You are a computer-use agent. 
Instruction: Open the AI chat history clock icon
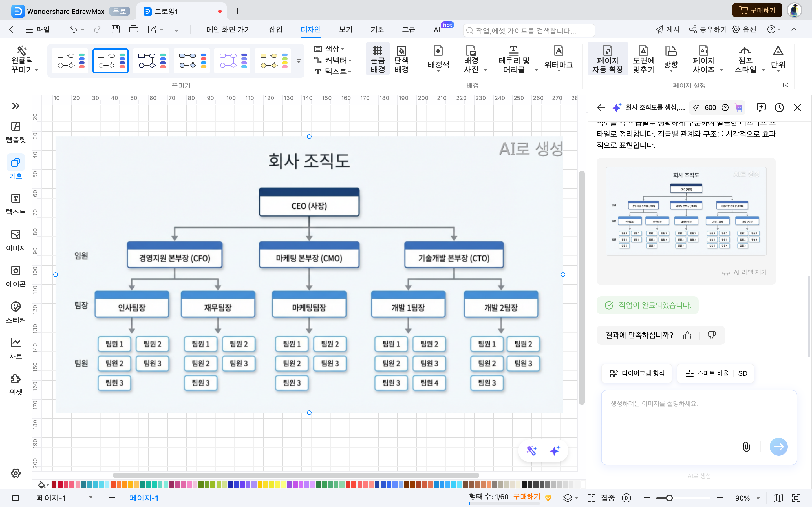click(779, 107)
